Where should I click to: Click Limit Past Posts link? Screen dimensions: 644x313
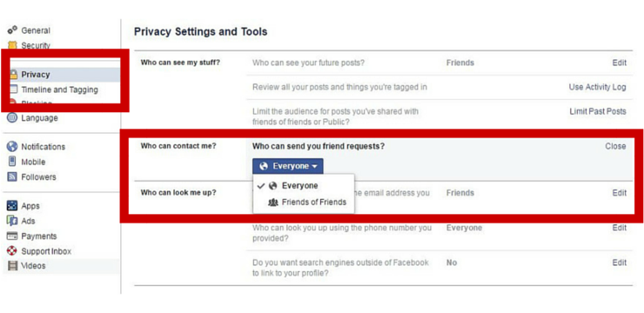(598, 111)
